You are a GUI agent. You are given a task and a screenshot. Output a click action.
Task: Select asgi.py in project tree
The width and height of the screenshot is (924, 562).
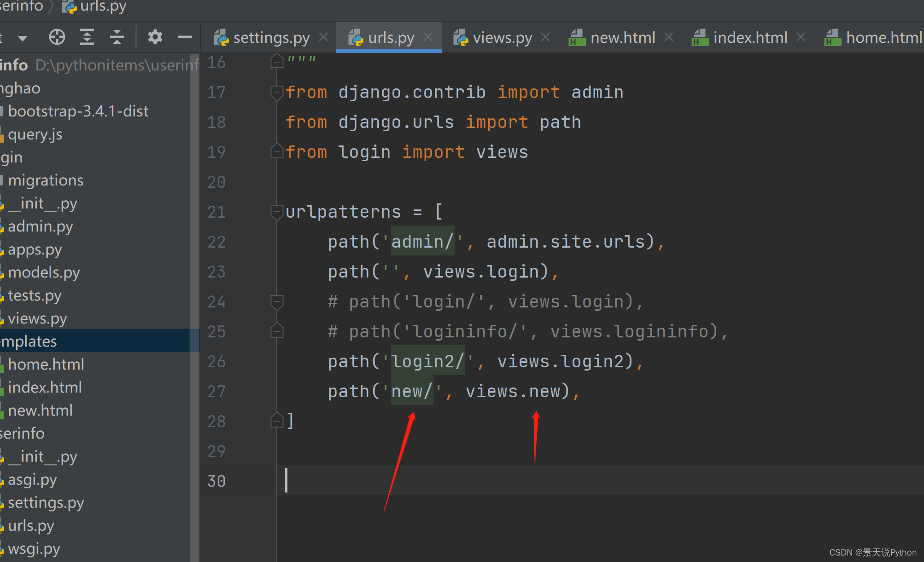click(32, 479)
